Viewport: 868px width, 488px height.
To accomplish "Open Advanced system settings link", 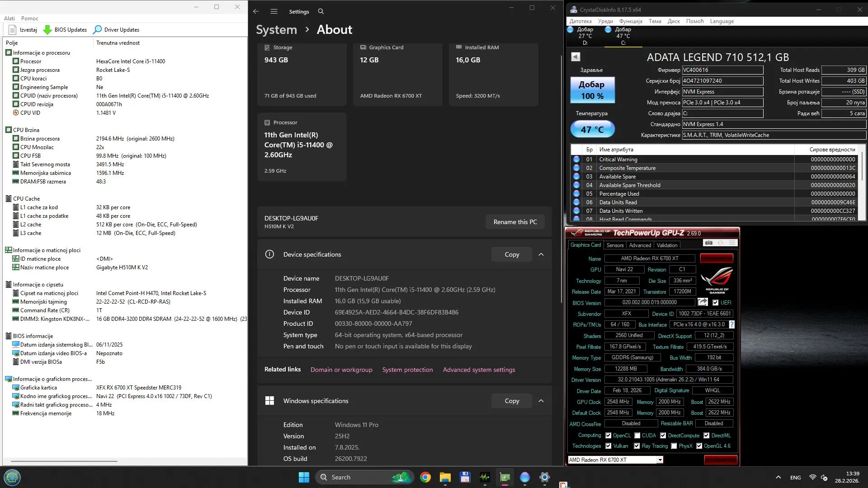I will [x=479, y=370].
